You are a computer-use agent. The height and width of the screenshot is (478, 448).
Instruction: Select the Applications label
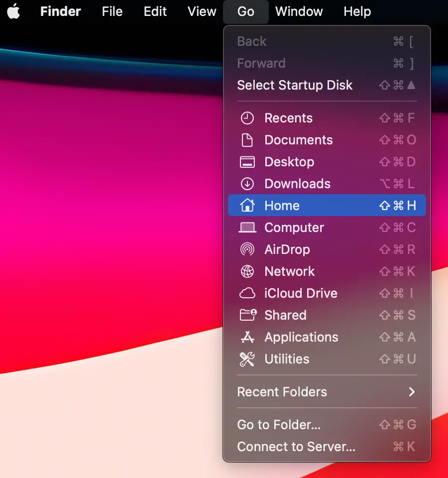pos(301,337)
